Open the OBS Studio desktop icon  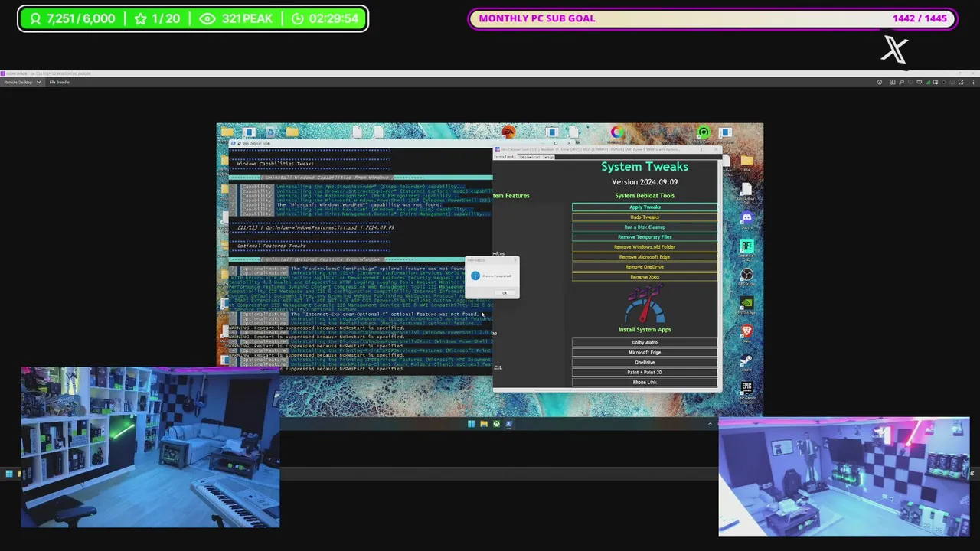point(746,276)
